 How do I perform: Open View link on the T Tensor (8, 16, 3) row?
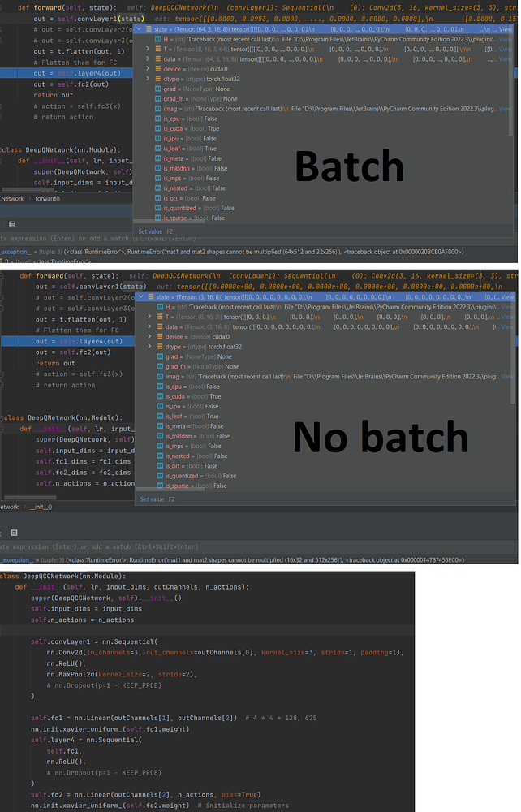(506, 317)
